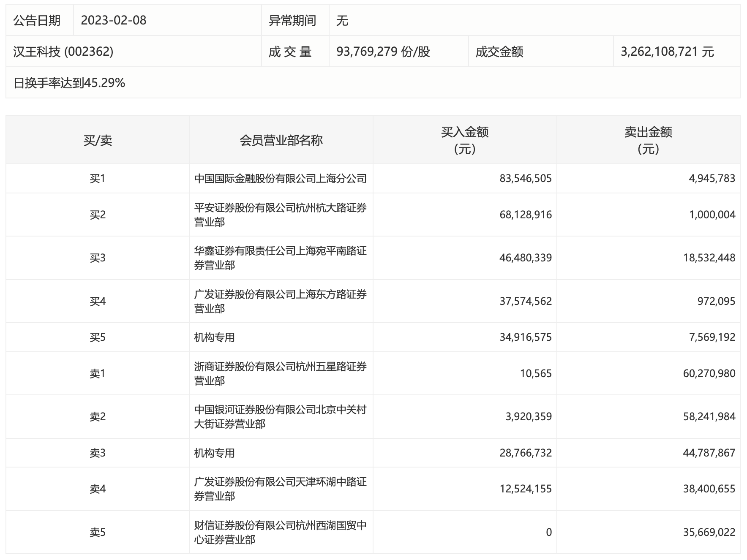Select the 卖5 row label
Screen dimensions: 747x560
[x=98, y=533]
